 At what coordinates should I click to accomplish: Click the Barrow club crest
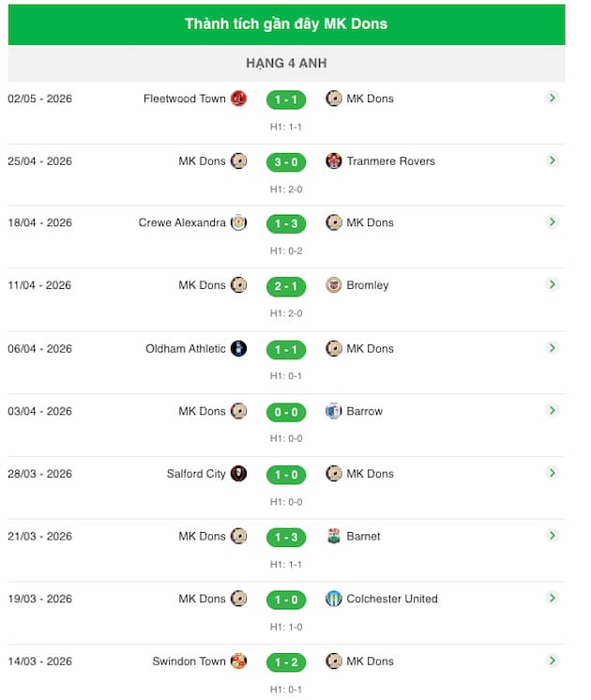point(333,411)
